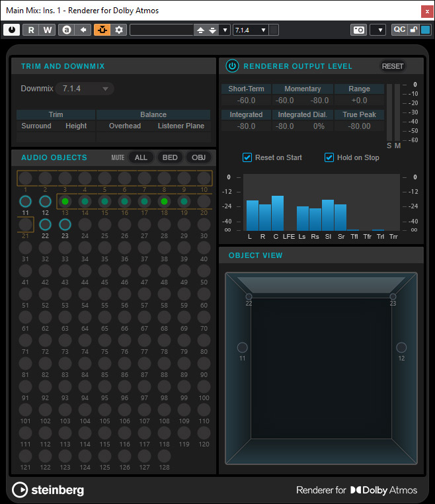Reset the renderer output level

[393, 66]
